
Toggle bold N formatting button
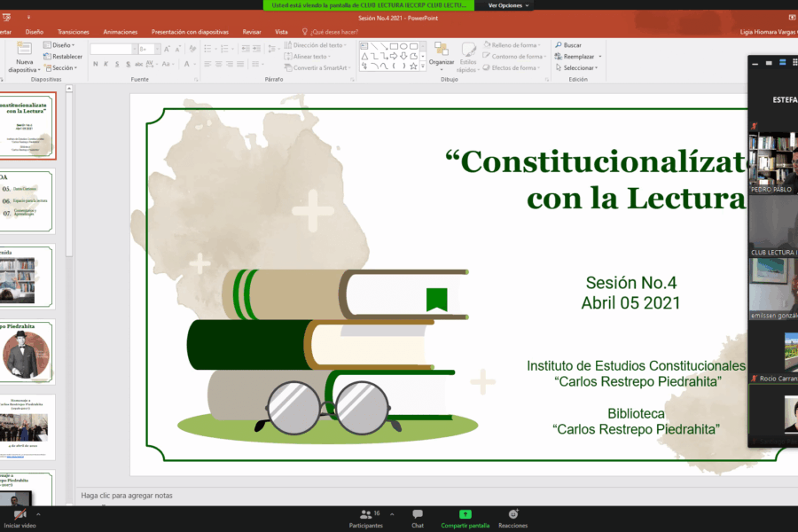(x=94, y=64)
